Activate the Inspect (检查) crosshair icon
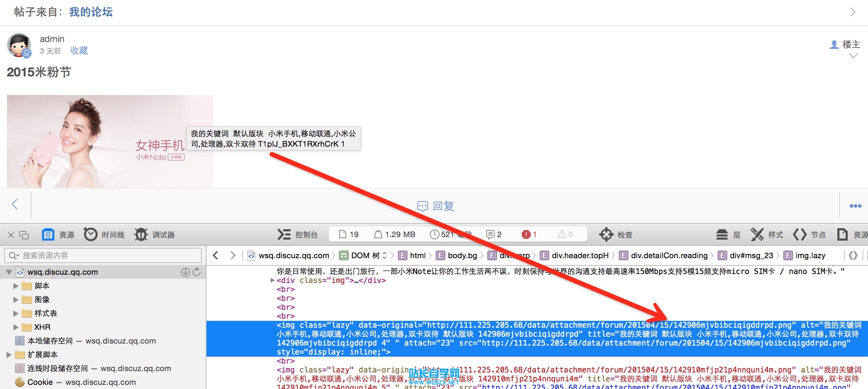The image size is (868, 389). click(606, 235)
